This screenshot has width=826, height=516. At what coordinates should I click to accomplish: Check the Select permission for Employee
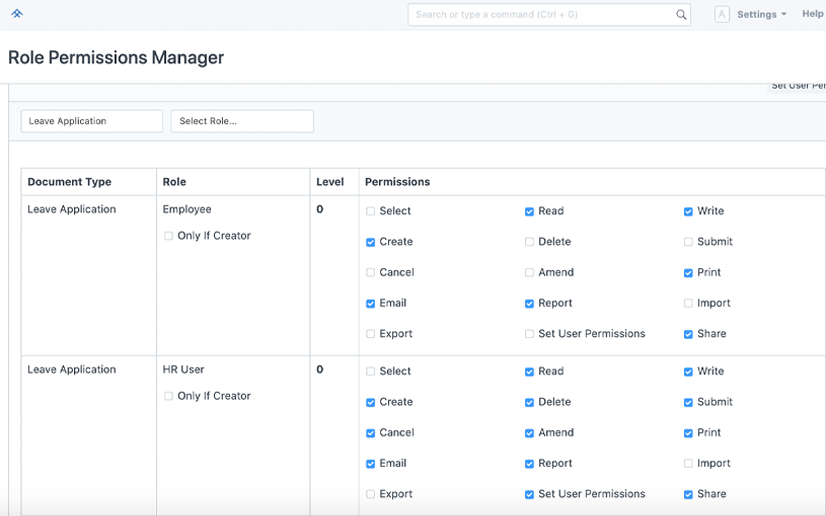371,211
